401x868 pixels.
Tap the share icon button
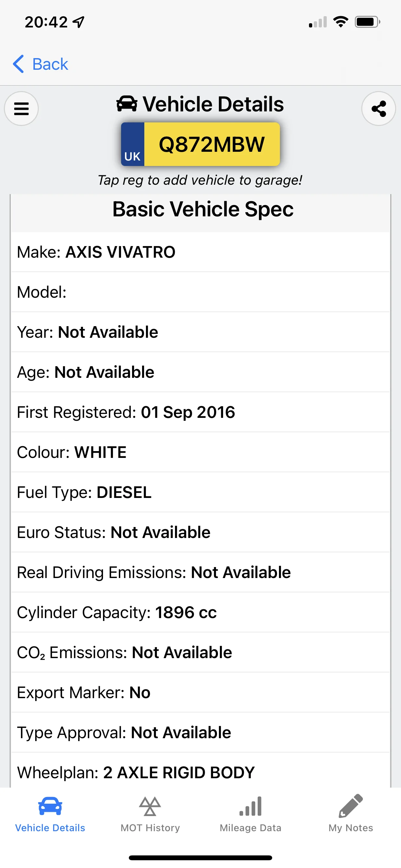pyautogui.click(x=379, y=108)
